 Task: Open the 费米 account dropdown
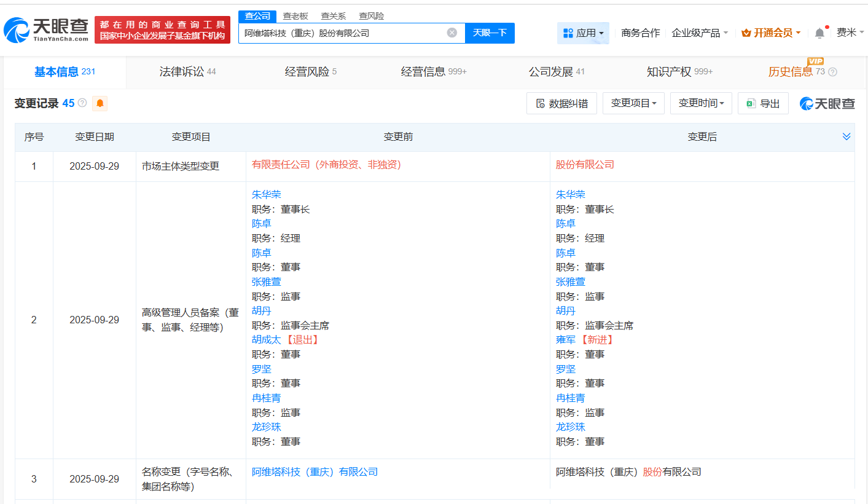pyautogui.click(x=850, y=33)
